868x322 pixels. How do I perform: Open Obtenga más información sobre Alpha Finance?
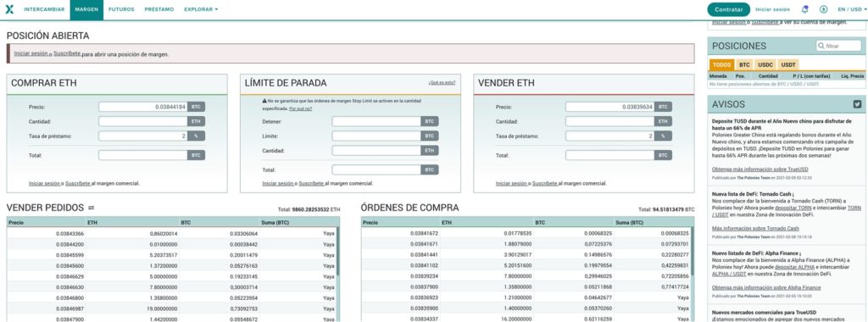click(x=766, y=287)
